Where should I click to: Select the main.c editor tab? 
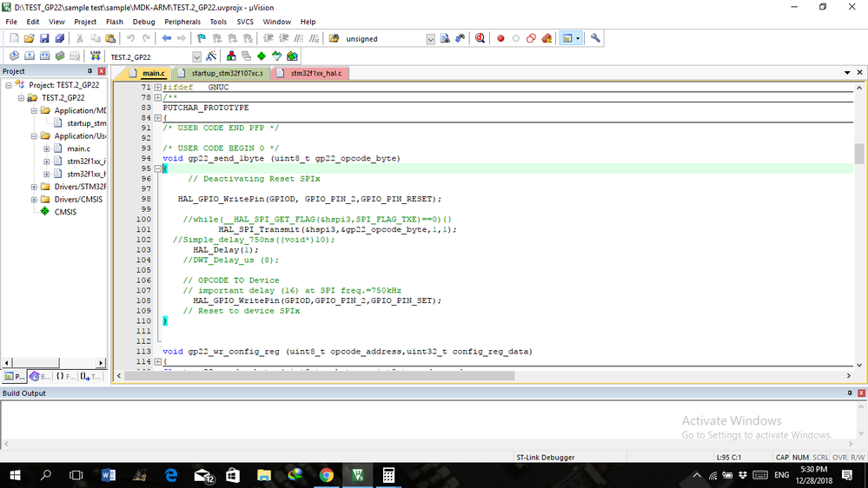point(148,73)
